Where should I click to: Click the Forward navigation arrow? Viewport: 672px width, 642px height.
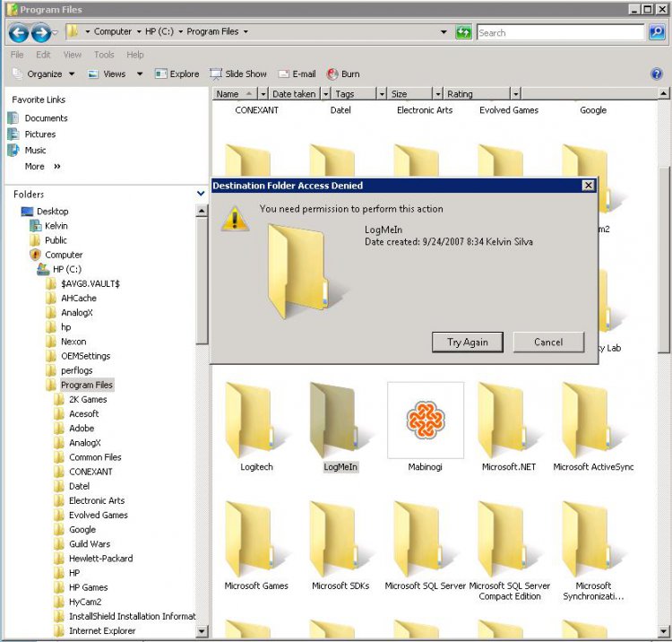click(41, 32)
